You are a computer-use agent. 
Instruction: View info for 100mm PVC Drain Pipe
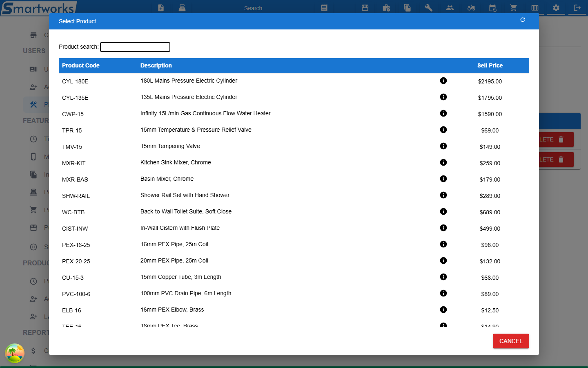[x=443, y=293]
